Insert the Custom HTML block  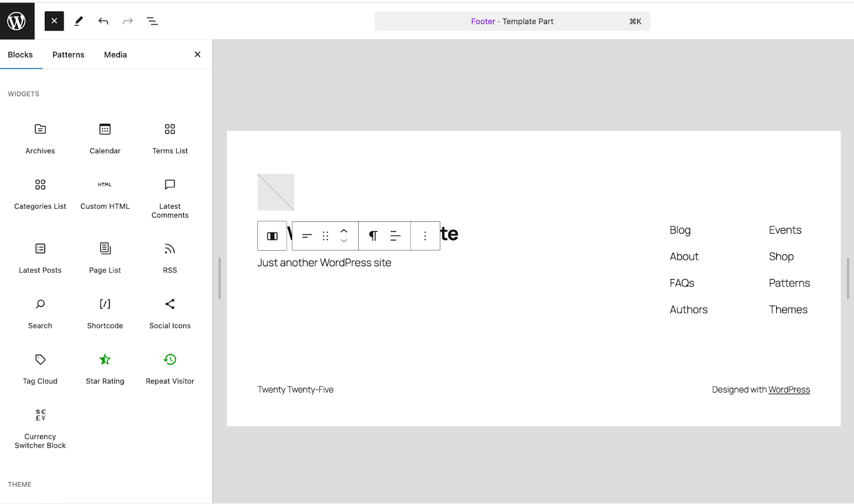coord(105,193)
